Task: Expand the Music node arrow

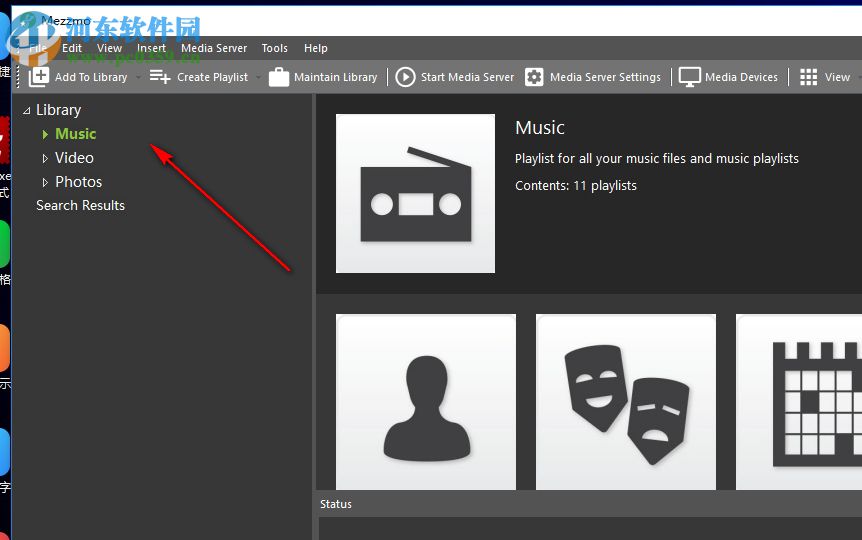Action: coord(45,134)
